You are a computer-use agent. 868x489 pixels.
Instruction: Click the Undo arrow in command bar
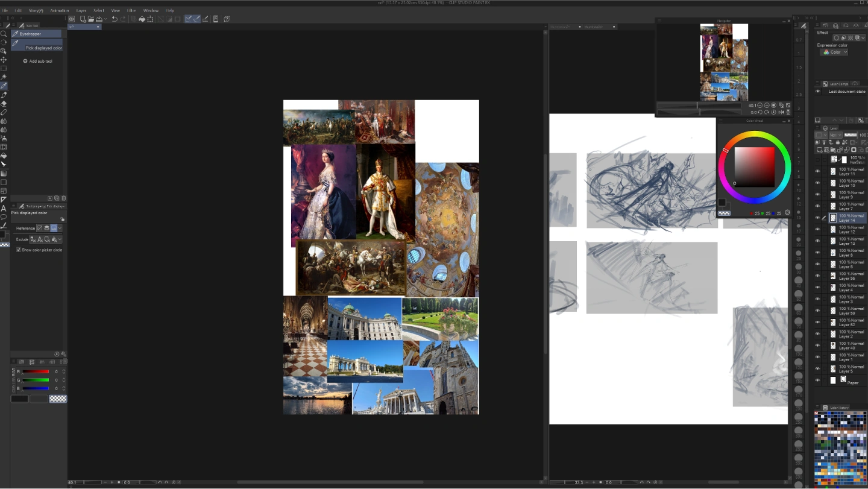pos(115,19)
